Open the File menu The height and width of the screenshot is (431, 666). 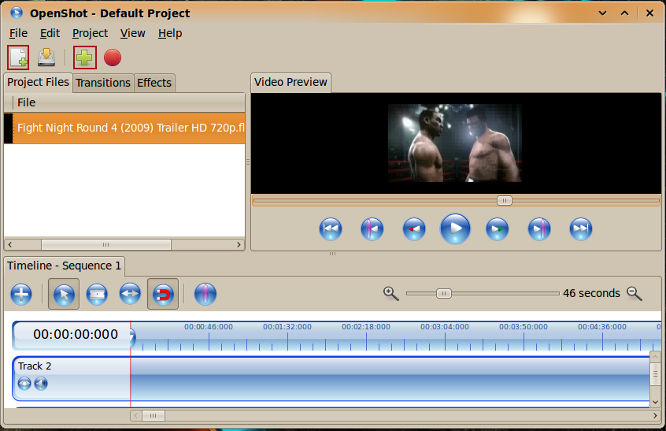[18, 33]
